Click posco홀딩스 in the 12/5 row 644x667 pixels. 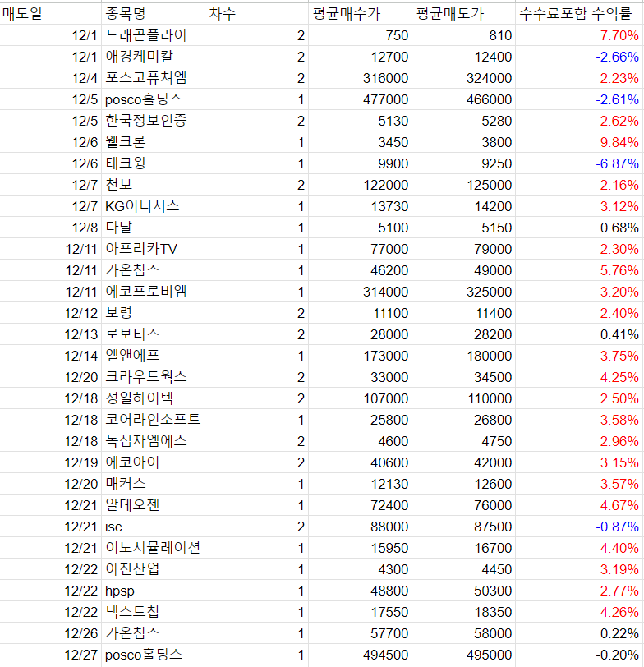[153, 99]
